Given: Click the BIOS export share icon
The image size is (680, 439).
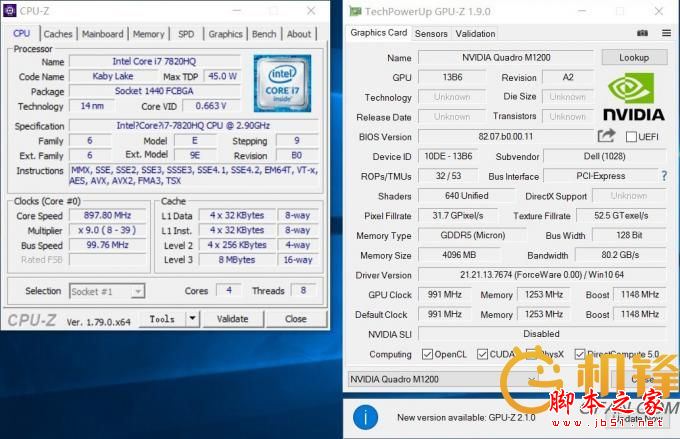Looking at the screenshot, I should [x=606, y=136].
